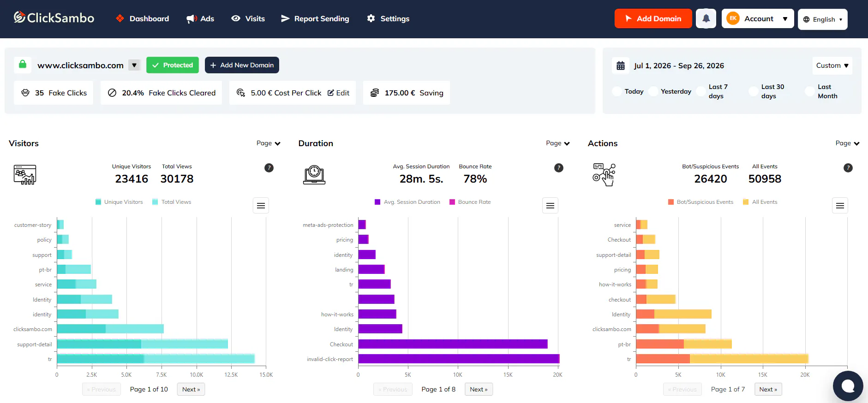Open help for Visitors panel
Viewport: 868px width, 403px height.
[269, 168]
